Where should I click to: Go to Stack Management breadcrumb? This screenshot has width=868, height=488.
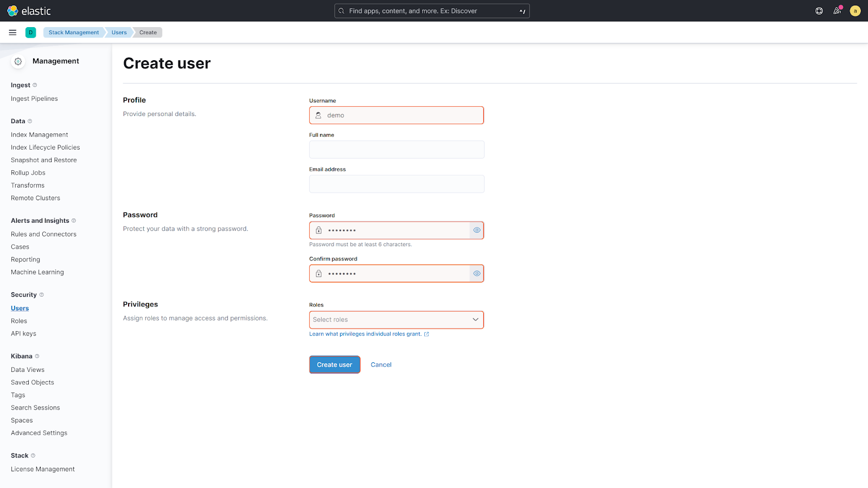click(74, 33)
